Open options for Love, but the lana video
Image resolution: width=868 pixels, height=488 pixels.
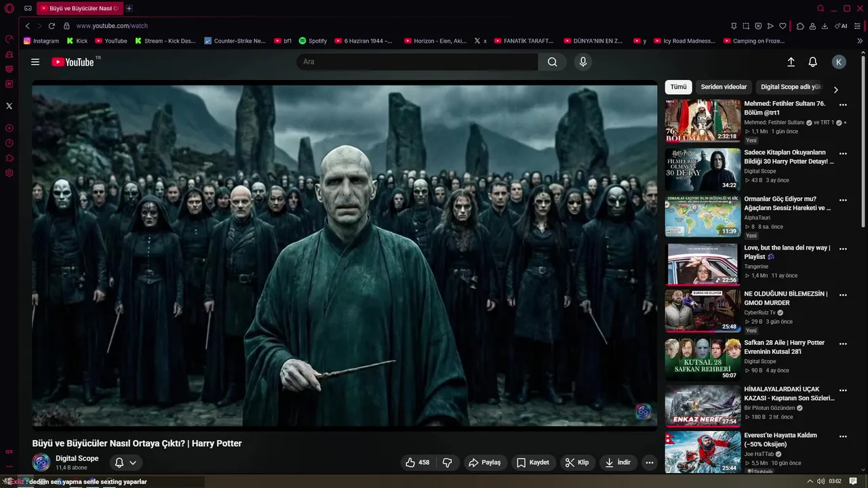843,249
